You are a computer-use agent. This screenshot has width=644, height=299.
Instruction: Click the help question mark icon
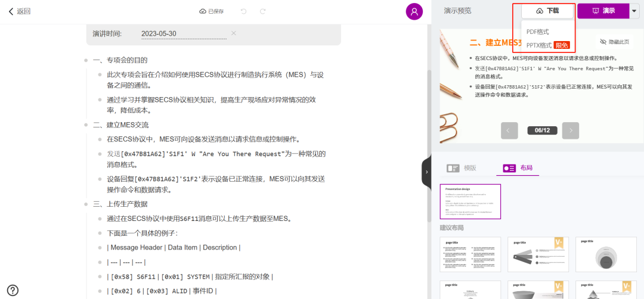[x=13, y=290]
